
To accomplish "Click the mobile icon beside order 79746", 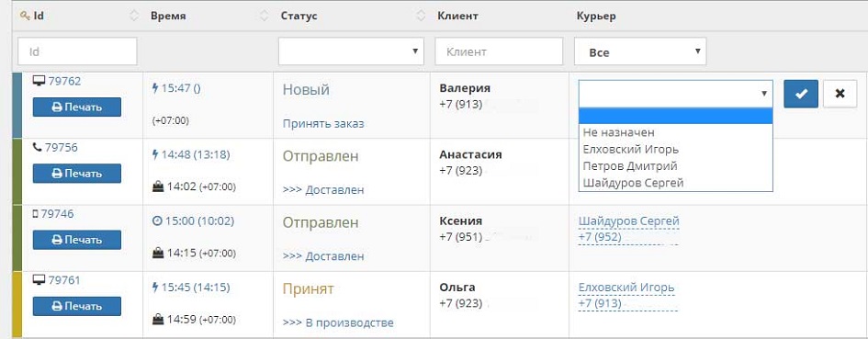I will click(36, 214).
